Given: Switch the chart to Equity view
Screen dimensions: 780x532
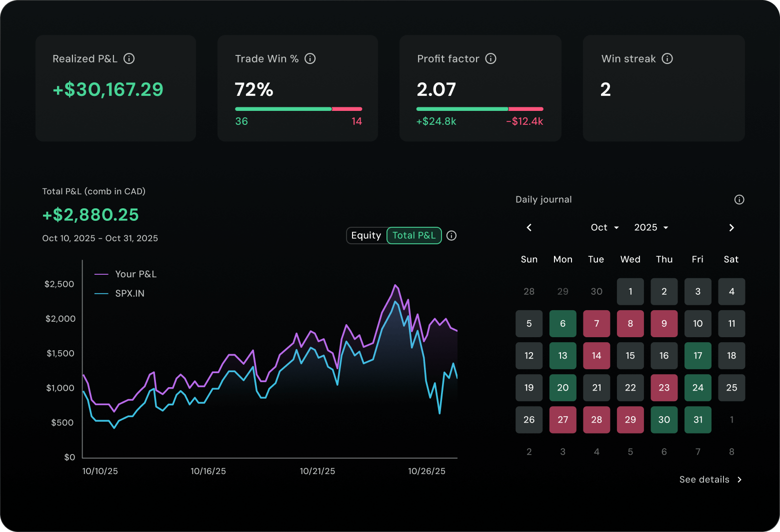Looking at the screenshot, I should coord(366,235).
